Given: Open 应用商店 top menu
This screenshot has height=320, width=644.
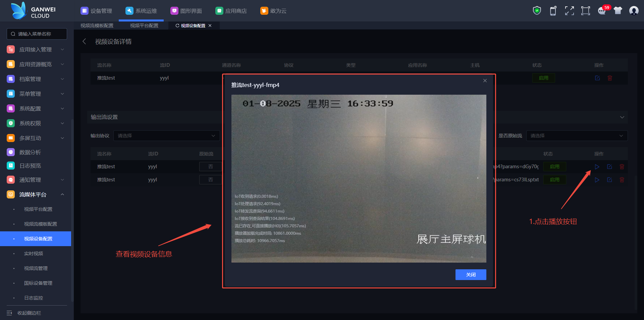Looking at the screenshot, I should pos(231,11).
